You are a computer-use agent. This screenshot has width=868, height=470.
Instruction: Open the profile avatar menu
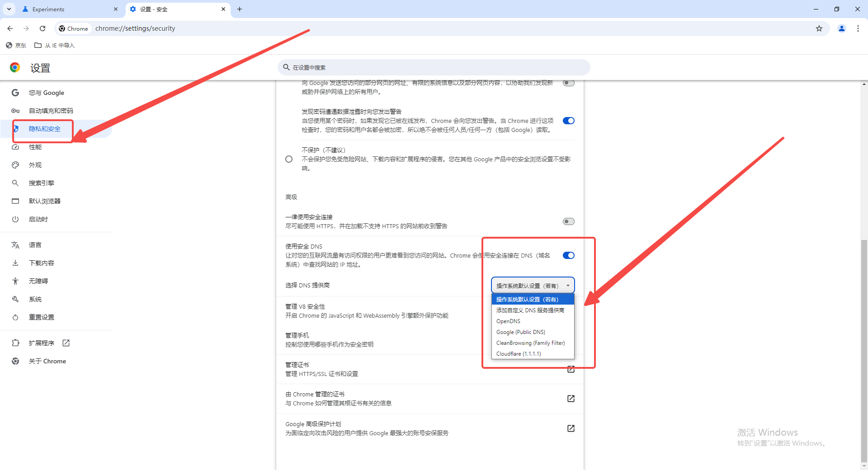click(x=842, y=28)
